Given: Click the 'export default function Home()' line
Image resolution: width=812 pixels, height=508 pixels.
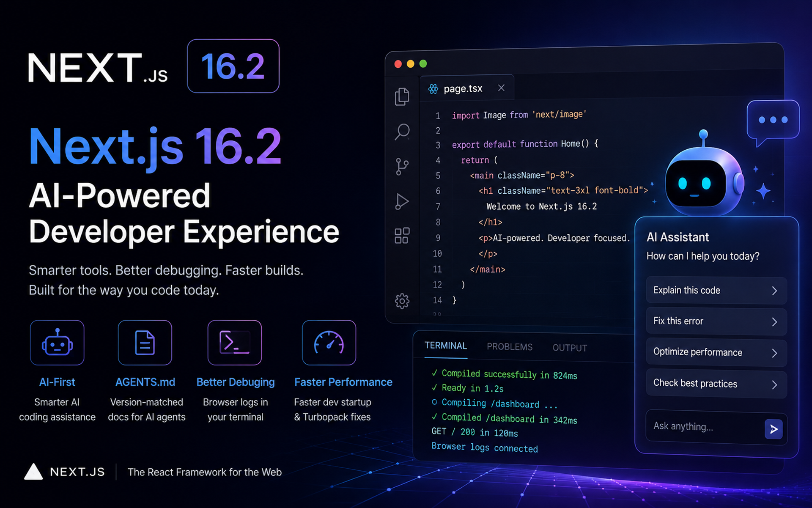Looking at the screenshot, I should pyautogui.click(x=525, y=144).
